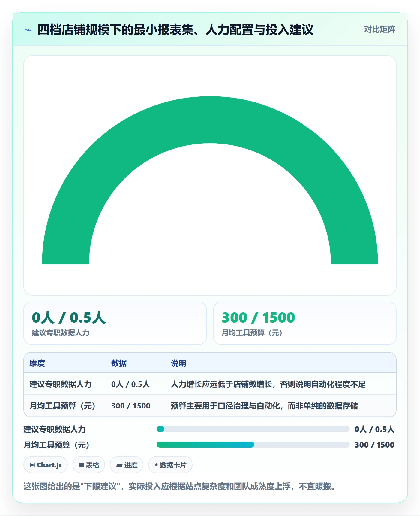
Task: Click the 进度 tag chip
Action: click(x=127, y=465)
